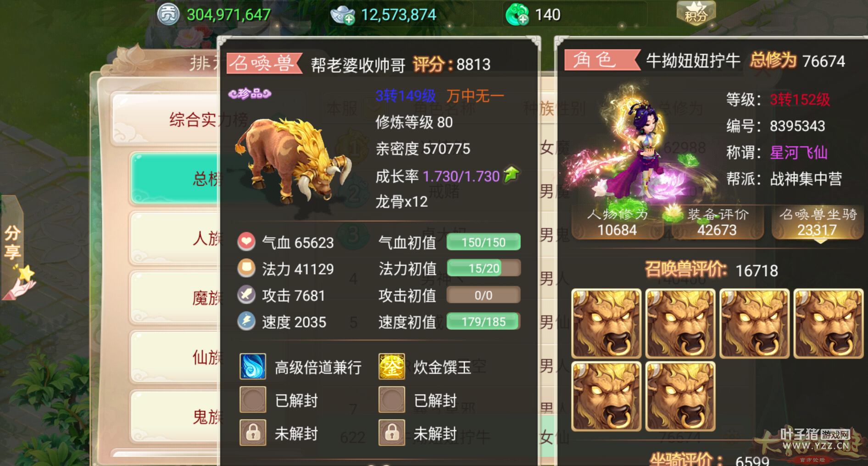Tap the left locked 未解封 skill slot

point(253,433)
